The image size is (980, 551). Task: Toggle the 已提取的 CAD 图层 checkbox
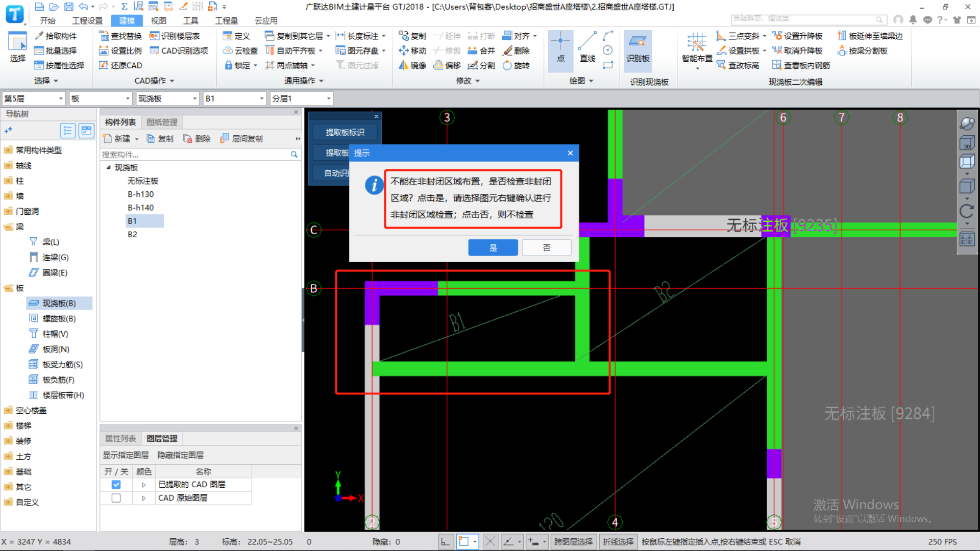(116, 485)
